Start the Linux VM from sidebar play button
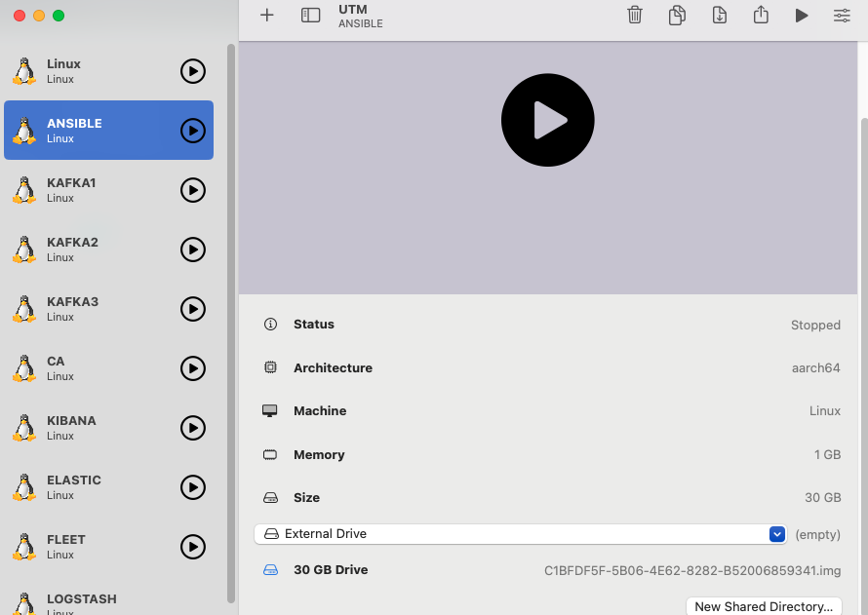The image size is (868, 615). point(193,71)
